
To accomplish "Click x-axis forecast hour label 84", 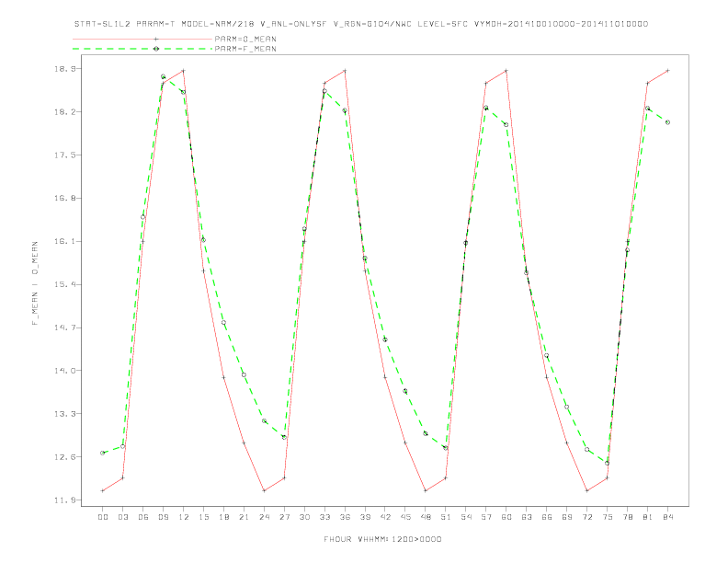I will [x=668, y=517].
